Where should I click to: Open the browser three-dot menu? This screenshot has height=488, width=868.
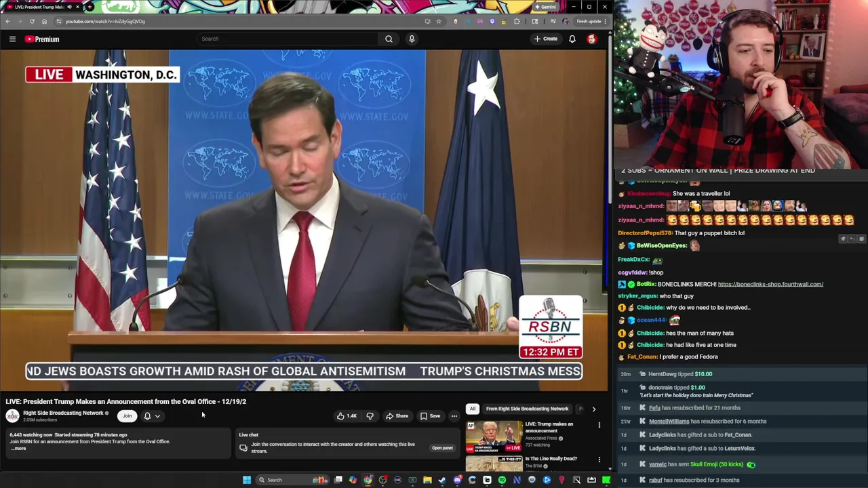(605, 21)
